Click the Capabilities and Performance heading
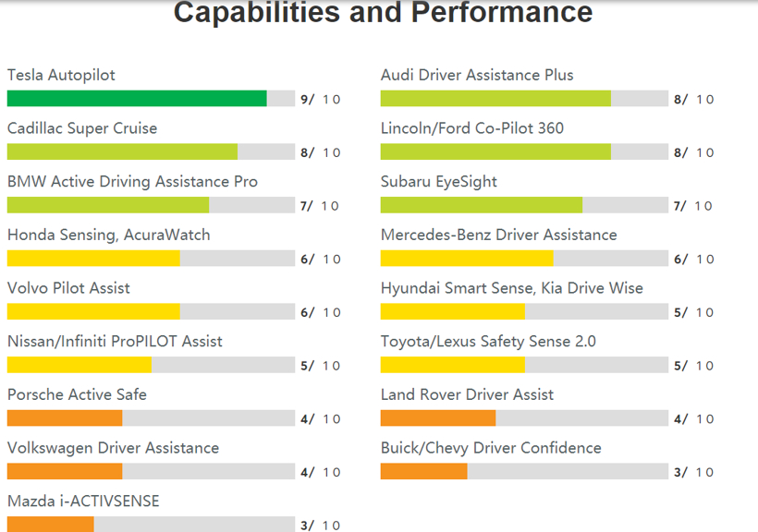 (384, 13)
